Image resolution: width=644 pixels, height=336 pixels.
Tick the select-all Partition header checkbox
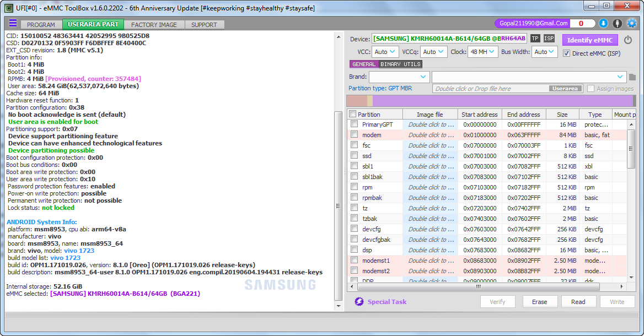coord(352,114)
